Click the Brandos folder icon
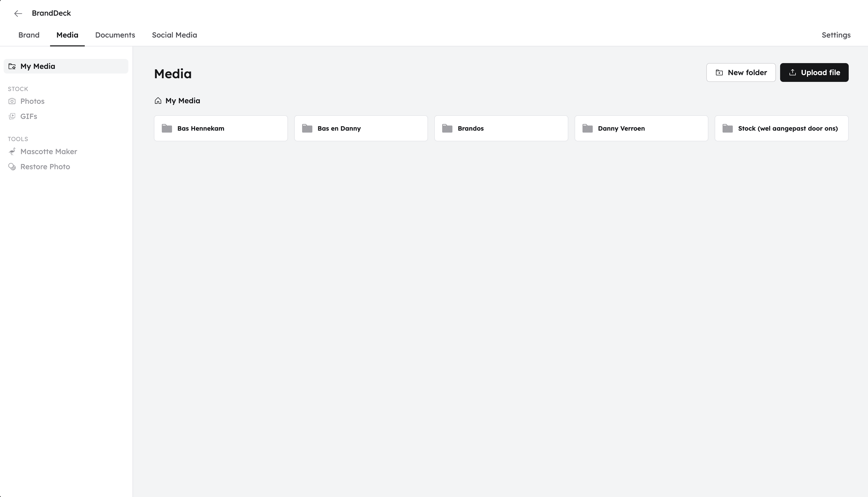 (447, 128)
